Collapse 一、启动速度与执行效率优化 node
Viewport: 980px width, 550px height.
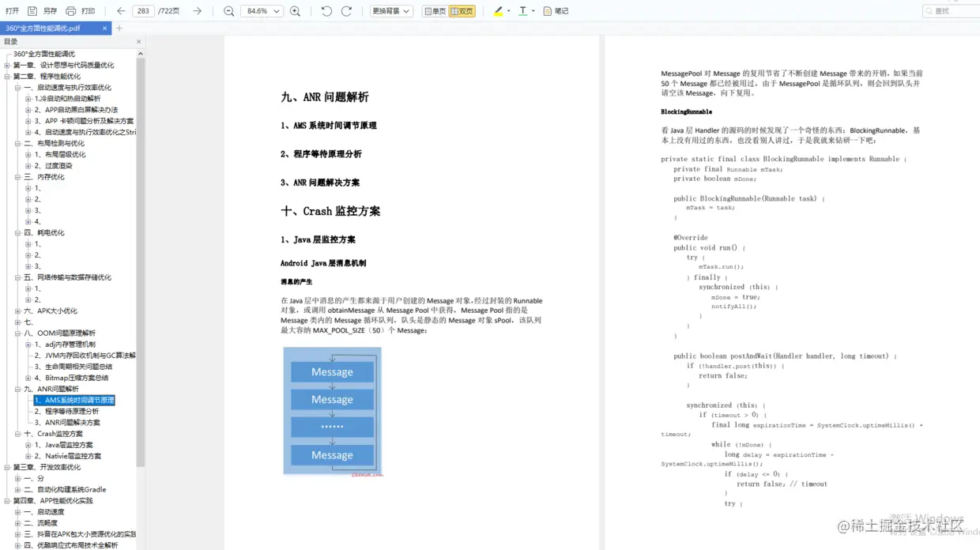pyautogui.click(x=17, y=88)
